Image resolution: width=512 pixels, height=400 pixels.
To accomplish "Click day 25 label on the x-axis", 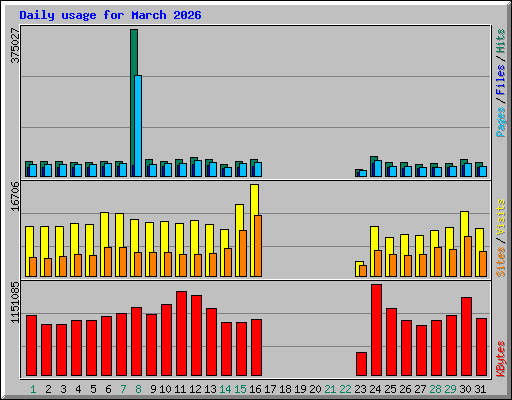I will click(x=390, y=389).
